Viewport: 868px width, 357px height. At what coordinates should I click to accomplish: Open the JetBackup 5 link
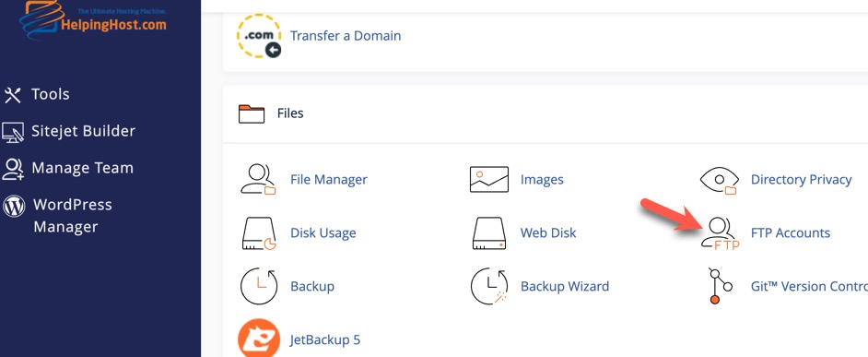point(325,339)
